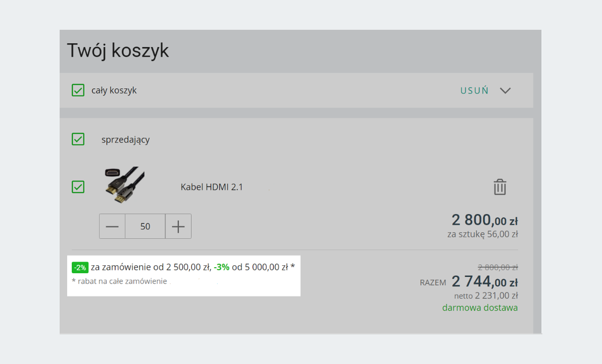Expand the chevron next to USUŃ
The width and height of the screenshot is (602, 364).
pos(505,91)
